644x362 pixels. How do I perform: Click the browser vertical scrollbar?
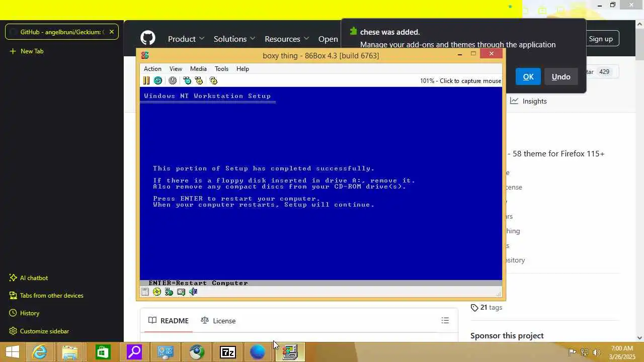tap(640, 181)
